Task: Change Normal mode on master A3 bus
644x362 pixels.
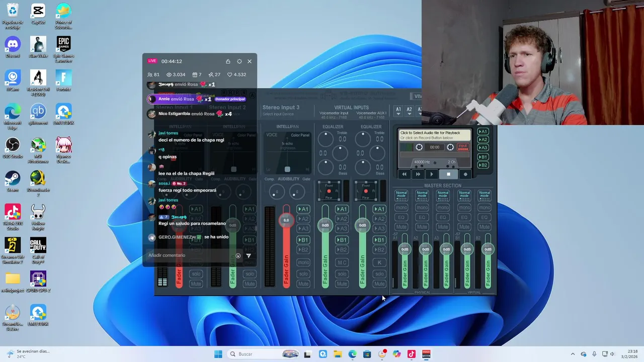Action: coord(443,195)
